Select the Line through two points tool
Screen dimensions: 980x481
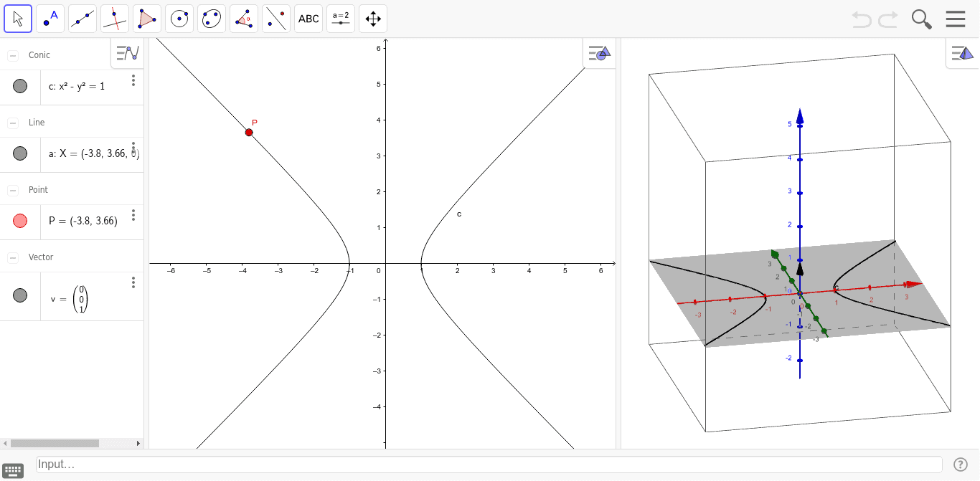83,19
